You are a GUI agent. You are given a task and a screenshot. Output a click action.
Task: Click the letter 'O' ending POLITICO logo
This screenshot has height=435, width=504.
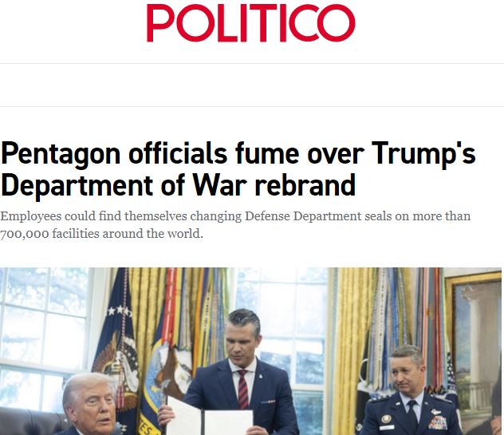click(337, 23)
